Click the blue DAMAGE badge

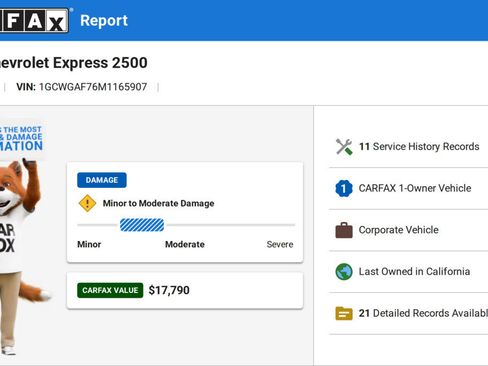pos(102,180)
